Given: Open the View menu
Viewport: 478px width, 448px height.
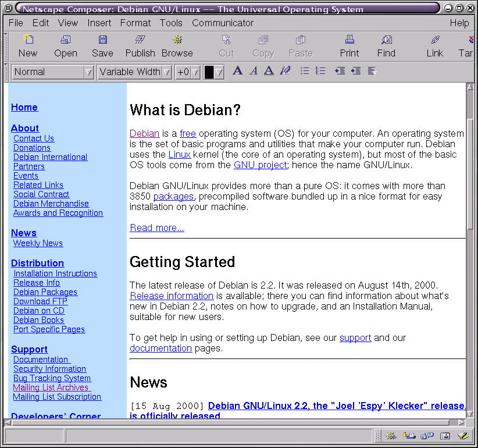Looking at the screenshot, I should 68,23.
